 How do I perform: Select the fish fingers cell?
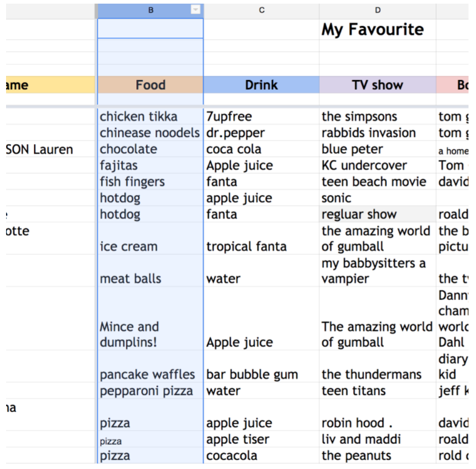(x=150, y=182)
